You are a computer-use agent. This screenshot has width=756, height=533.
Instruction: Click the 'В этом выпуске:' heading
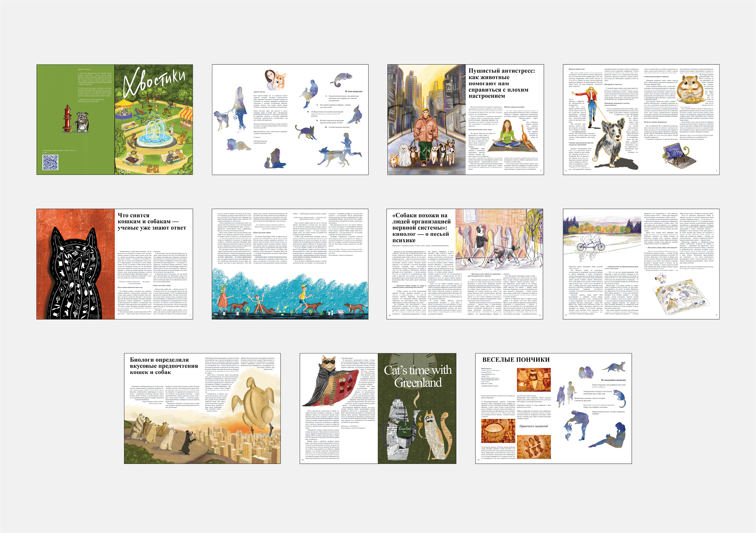(x=354, y=91)
